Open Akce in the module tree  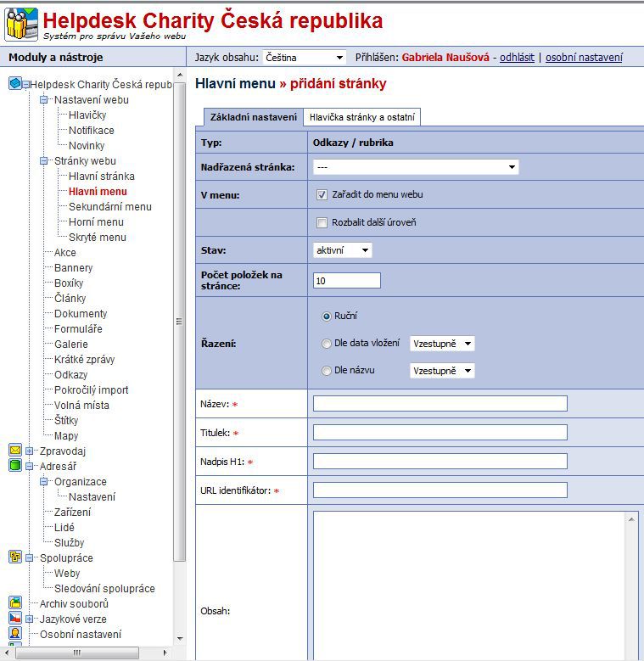[x=64, y=252]
